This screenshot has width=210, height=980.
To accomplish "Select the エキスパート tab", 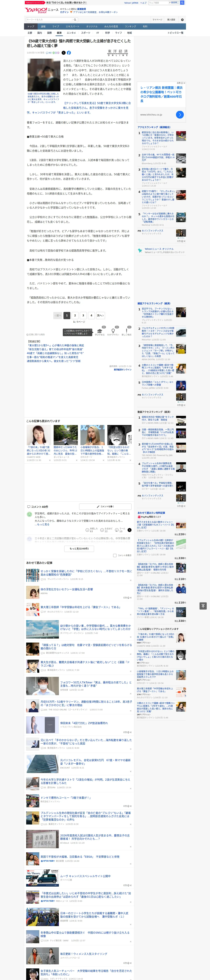I will (72, 27).
